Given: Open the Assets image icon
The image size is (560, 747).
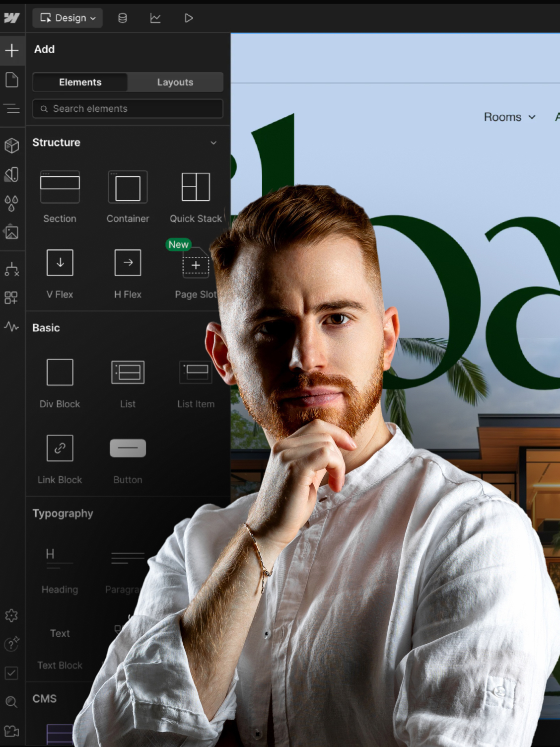Looking at the screenshot, I should click(x=12, y=232).
